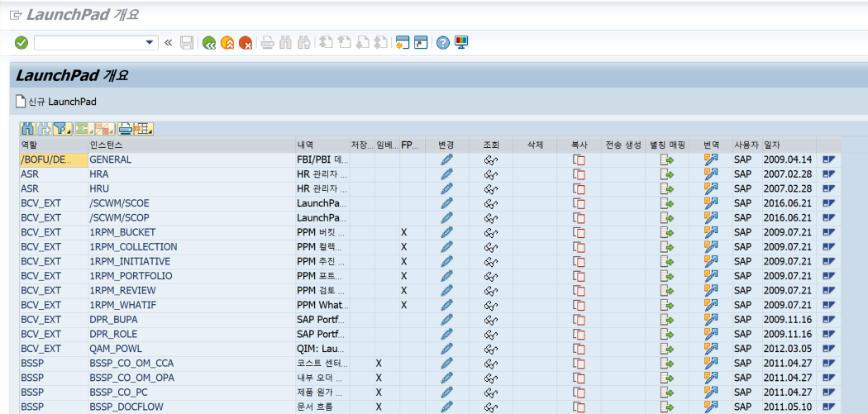Click the 사용자 column header
868x414 pixels.
click(x=746, y=145)
